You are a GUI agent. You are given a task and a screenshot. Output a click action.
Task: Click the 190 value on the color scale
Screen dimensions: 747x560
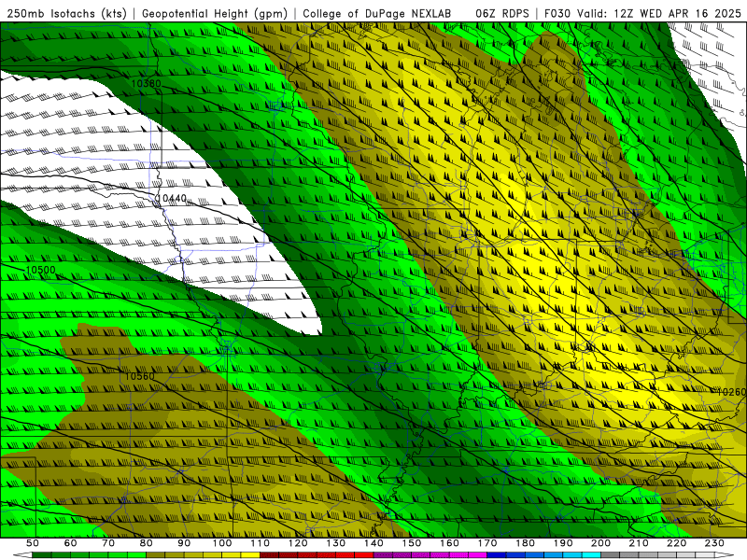tap(563, 543)
